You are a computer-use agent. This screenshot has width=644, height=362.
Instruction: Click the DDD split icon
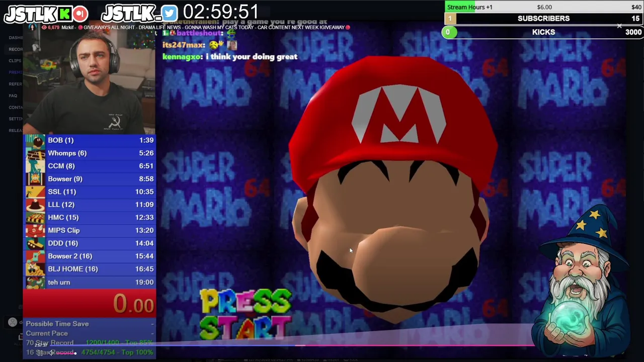point(35,243)
